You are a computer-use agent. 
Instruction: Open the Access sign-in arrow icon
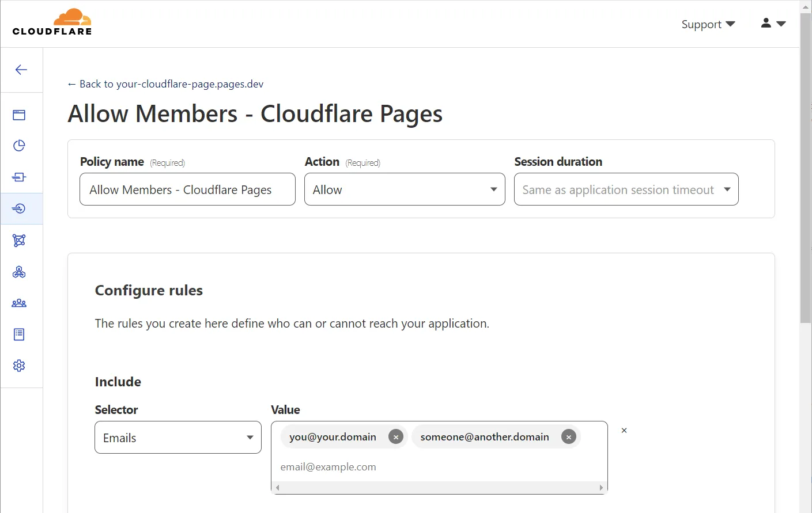pos(19,208)
